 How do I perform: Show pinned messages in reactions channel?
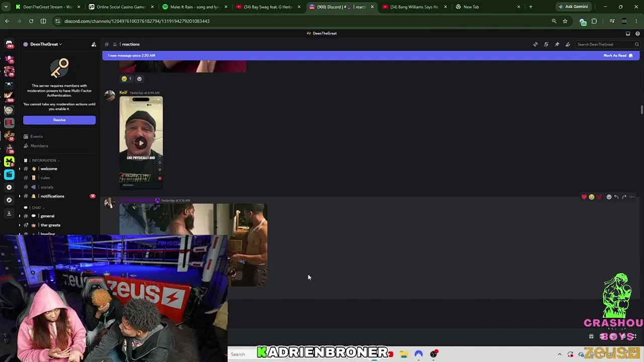pyautogui.click(x=557, y=44)
